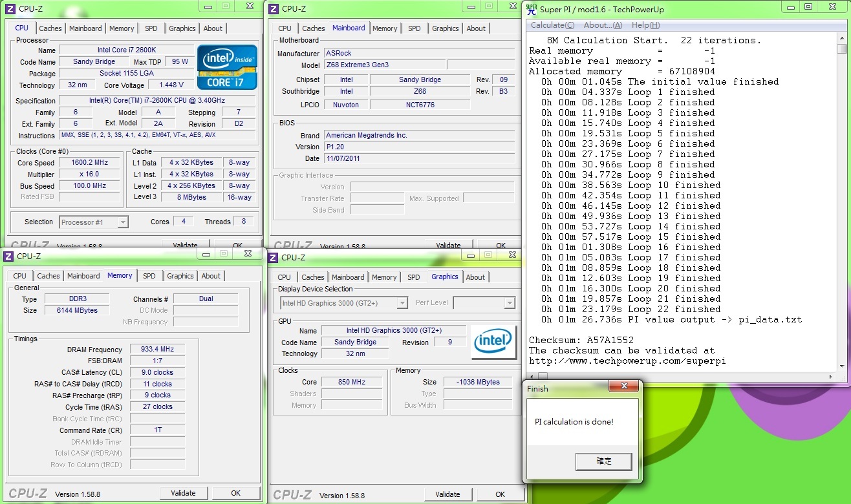
Task: Click the Core Speed value 1600.2 MHz
Action: [x=90, y=163]
